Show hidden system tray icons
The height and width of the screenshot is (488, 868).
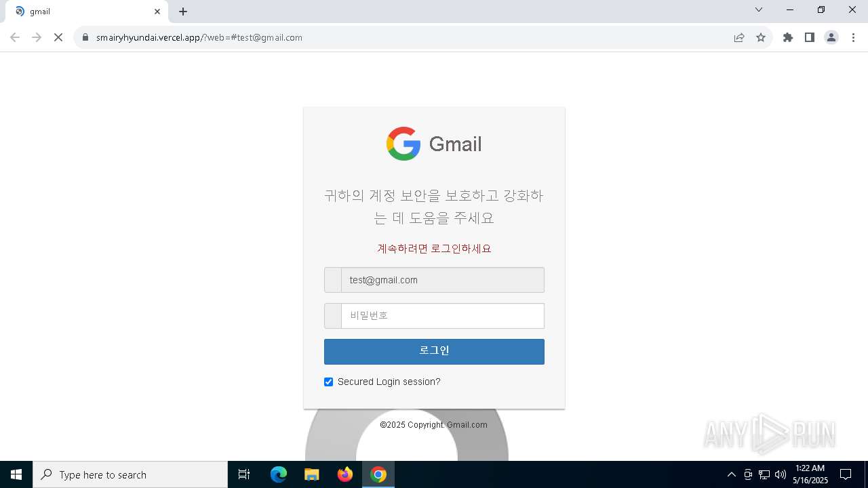tap(731, 474)
